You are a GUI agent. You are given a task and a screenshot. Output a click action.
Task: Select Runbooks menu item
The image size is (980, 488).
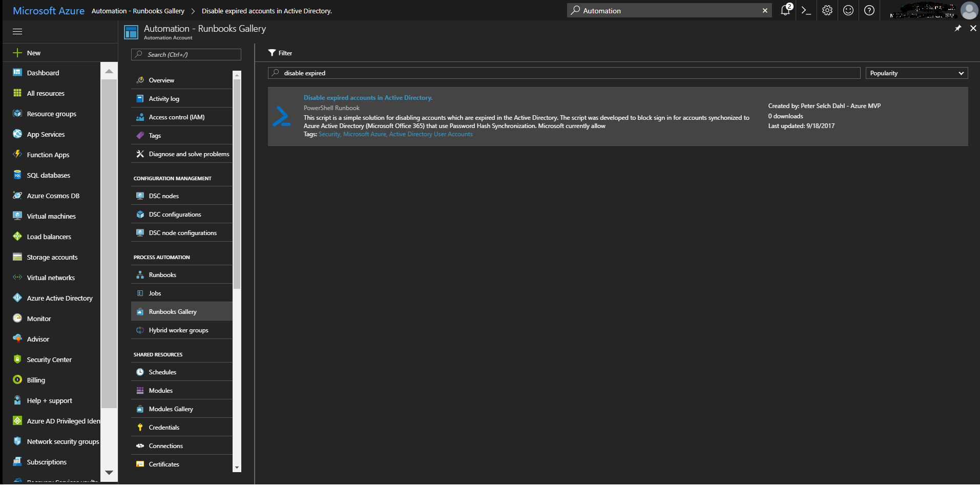182,275
